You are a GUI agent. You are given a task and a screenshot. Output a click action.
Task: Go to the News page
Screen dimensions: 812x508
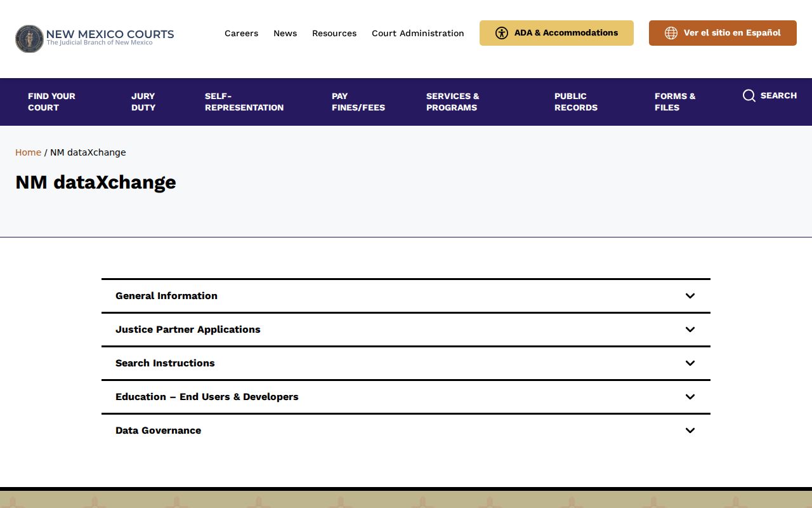coord(285,33)
